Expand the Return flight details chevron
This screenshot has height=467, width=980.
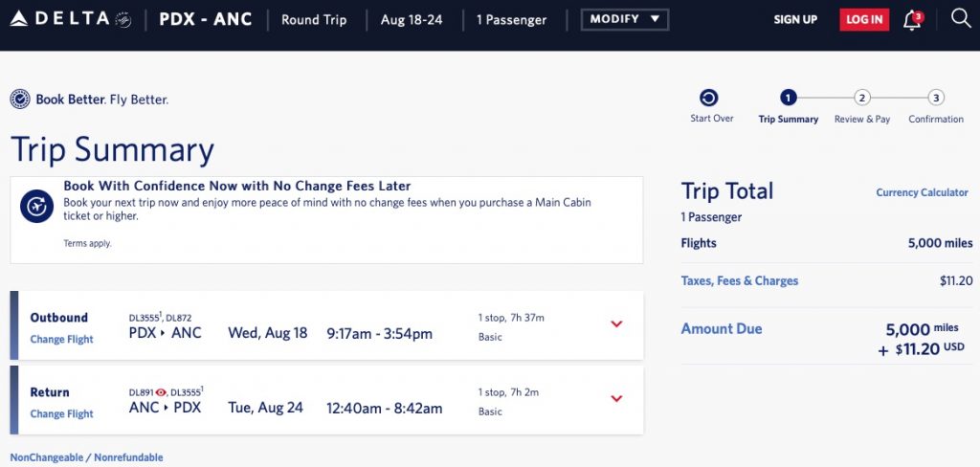(x=616, y=398)
